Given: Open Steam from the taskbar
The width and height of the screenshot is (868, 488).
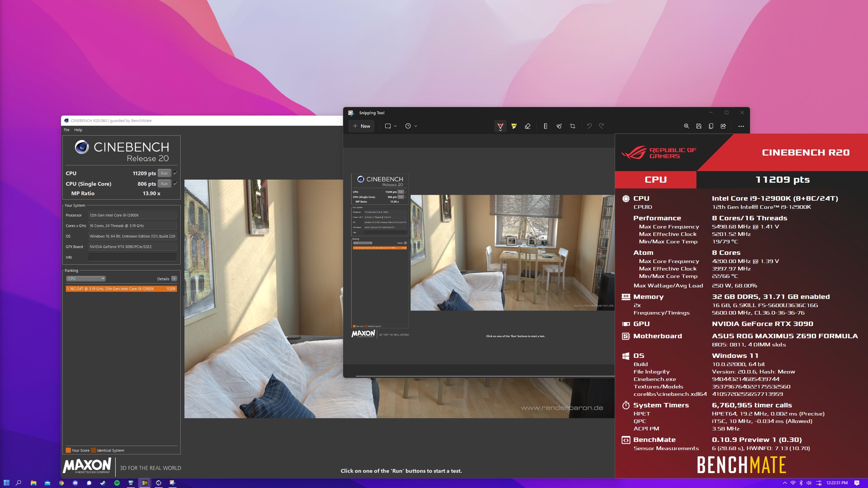Looking at the screenshot, I should (x=103, y=483).
